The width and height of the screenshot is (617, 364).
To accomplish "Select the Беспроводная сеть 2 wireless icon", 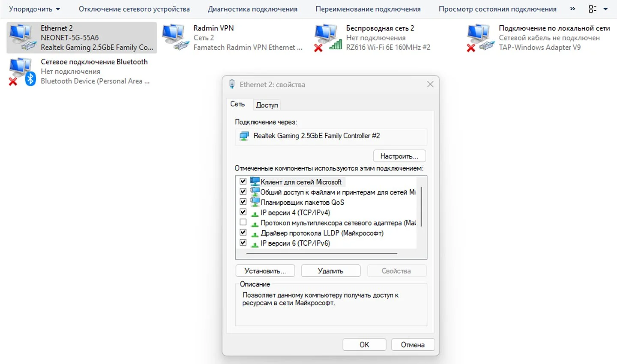I will click(x=328, y=38).
